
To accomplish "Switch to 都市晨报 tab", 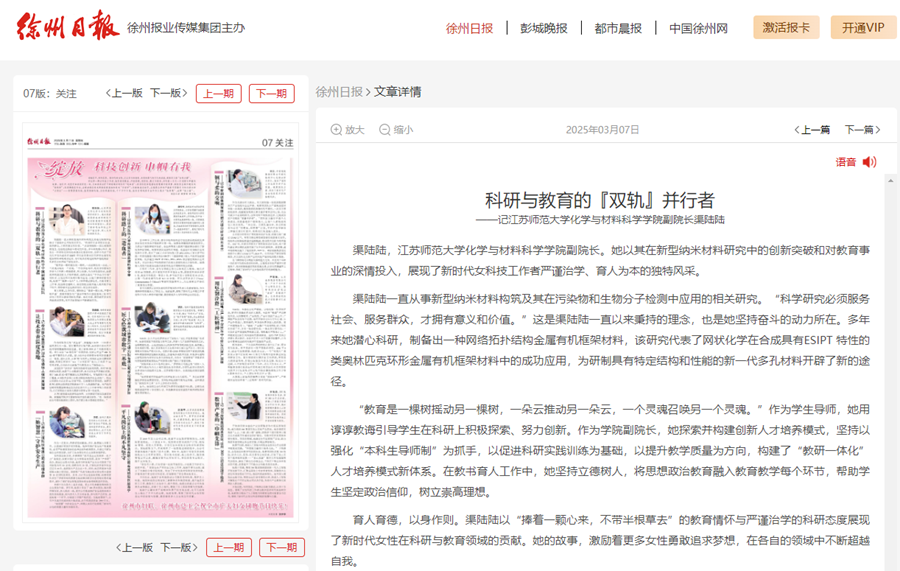I will [618, 28].
